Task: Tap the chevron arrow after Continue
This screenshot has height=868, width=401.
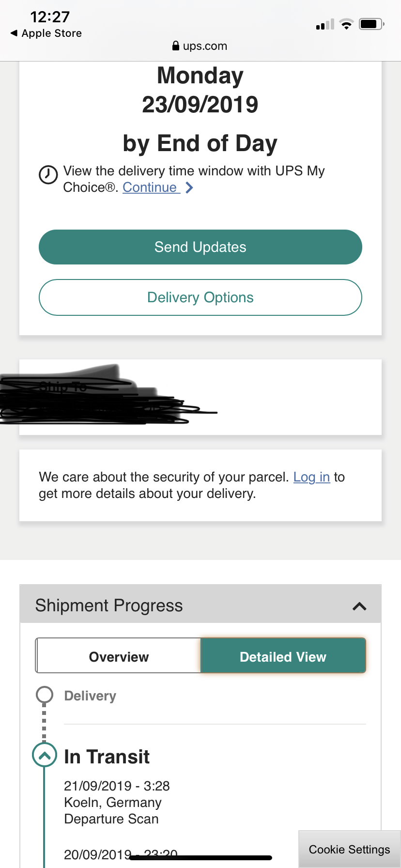Action: click(x=189, y=187)
